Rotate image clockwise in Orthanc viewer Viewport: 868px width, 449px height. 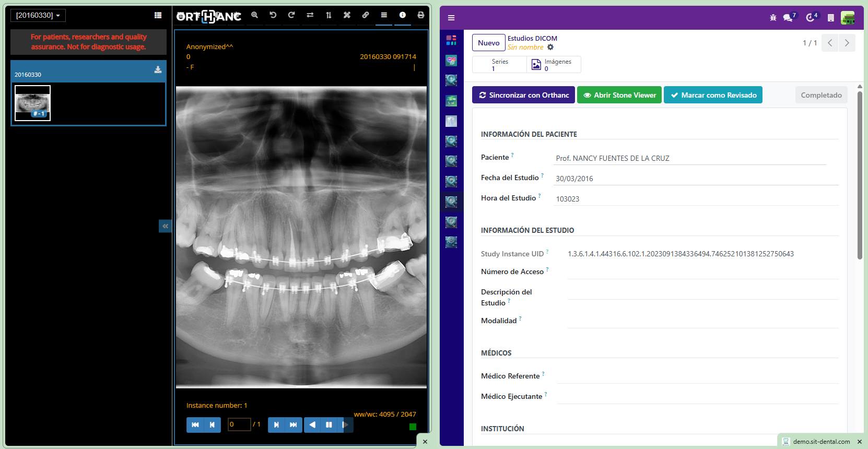(291, 15)
